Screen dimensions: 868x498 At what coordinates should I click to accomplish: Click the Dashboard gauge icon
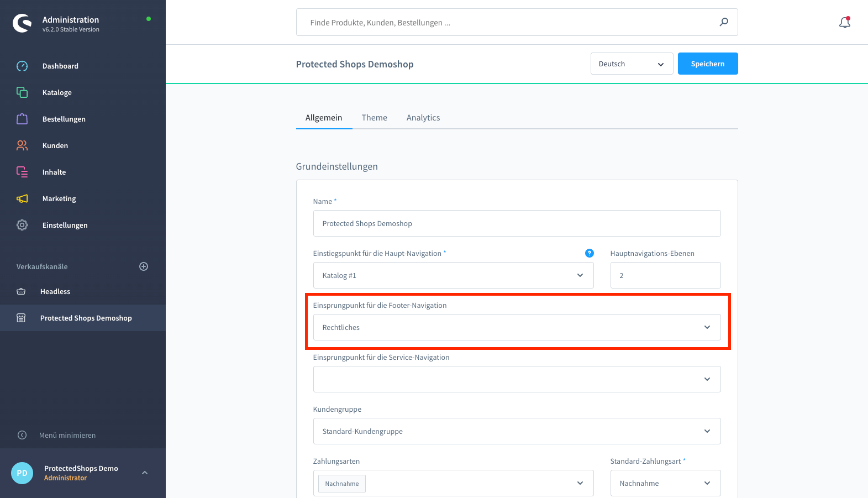point(22,66)
